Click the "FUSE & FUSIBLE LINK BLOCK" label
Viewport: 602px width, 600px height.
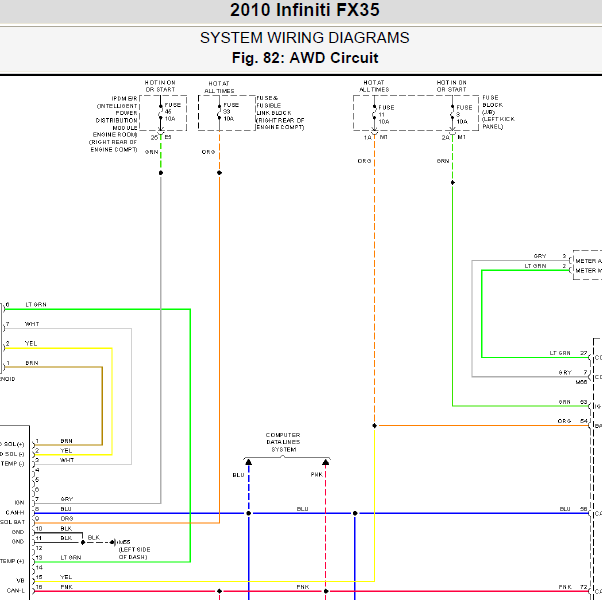coord(280,112)
